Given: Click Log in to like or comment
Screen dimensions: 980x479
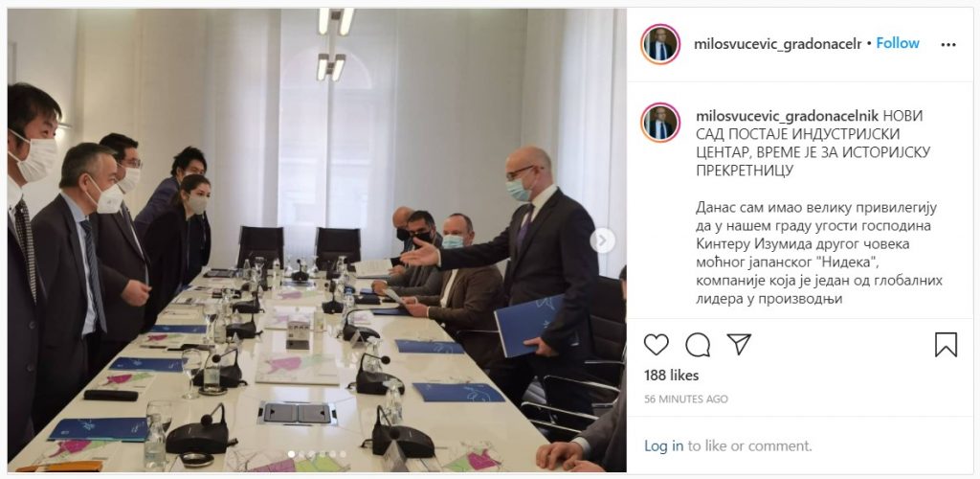Looking at the screenshot, I should point(664,445).
